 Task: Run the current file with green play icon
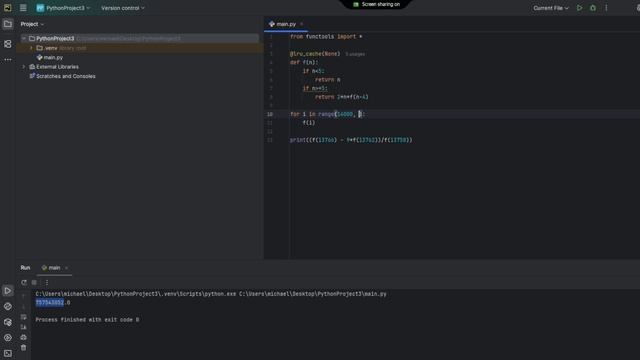pyautogui.click(x=579, y=8)
